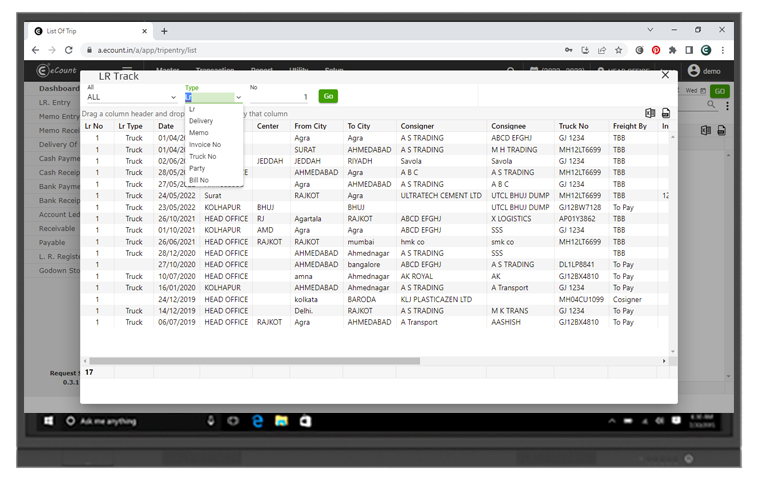Open Dashboard in the sidebar
Image resolution: width=757 pixels, height=480 pixels.
59,88
